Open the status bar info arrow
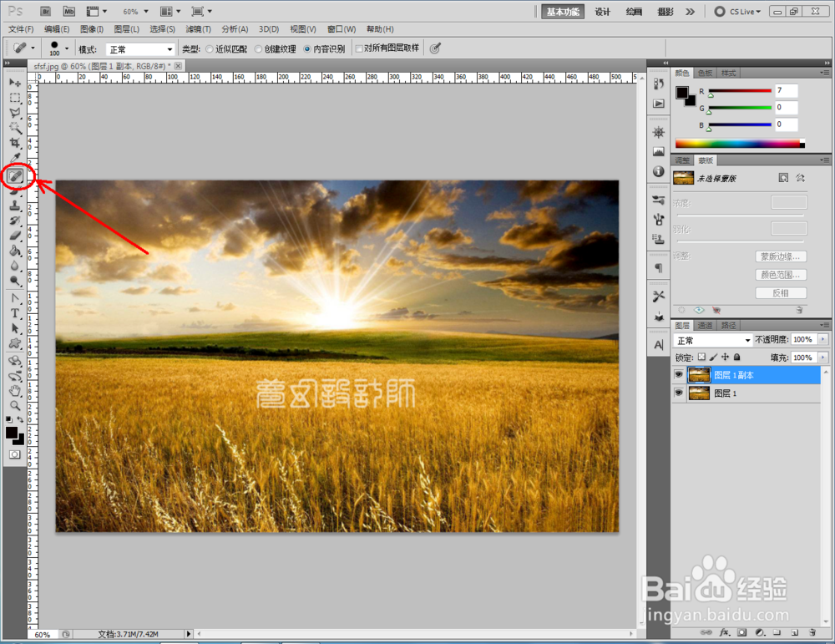 tap(188, 634)
